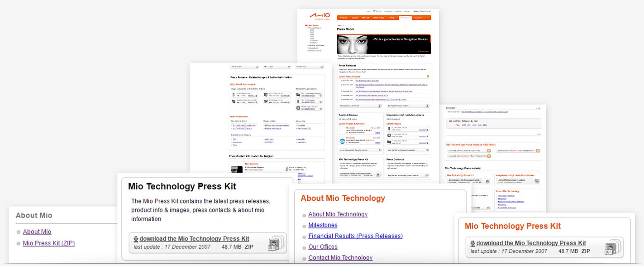Click See The Mio Technology Press Contacts button
Image resolution: width=644 pixels, height=266 pixels.
[407, 175]
